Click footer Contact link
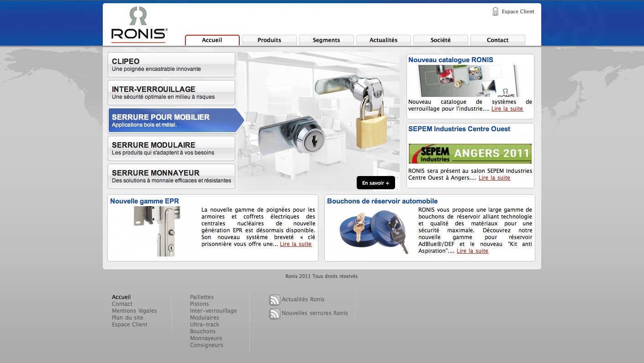The image size is (644, 363). [122, 304]
